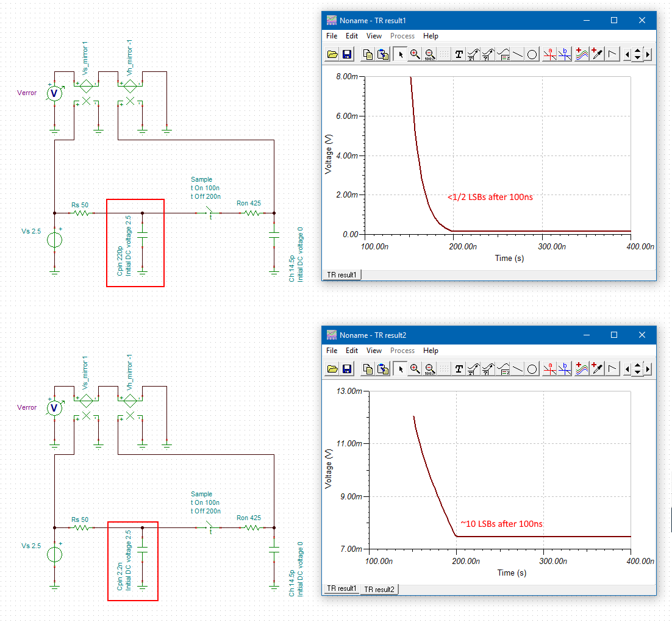
Task: Click right arrow in TR result1 toolbar
Action: coord(648,54)
